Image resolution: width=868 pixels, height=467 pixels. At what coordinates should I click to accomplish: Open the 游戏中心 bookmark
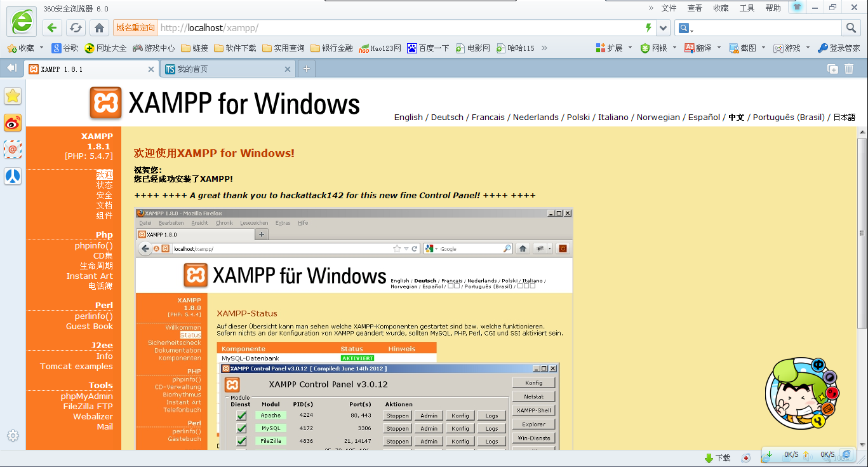point(153,48)
